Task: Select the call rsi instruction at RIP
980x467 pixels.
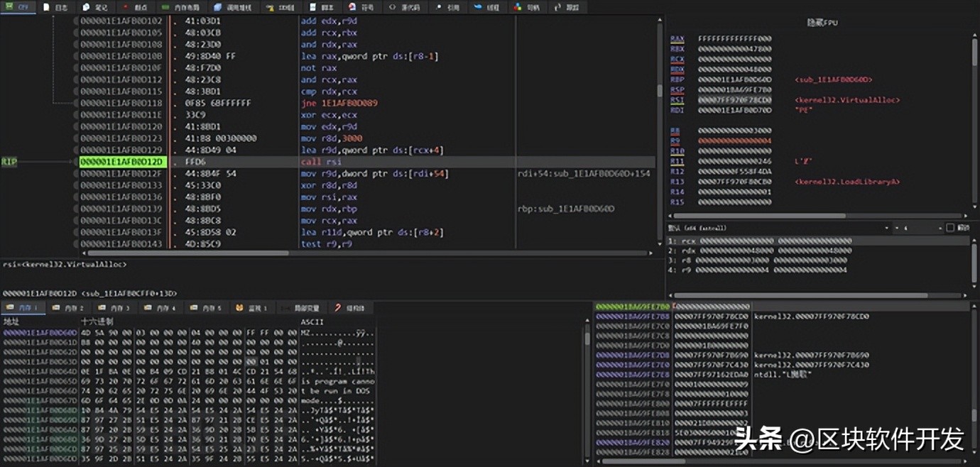Action: click(x=321, y=162)
